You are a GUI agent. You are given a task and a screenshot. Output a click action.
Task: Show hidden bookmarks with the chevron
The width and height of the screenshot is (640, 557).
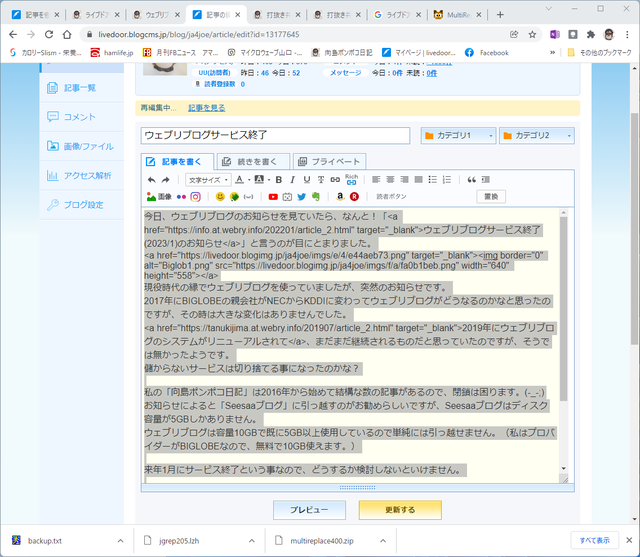coord(552,52)
